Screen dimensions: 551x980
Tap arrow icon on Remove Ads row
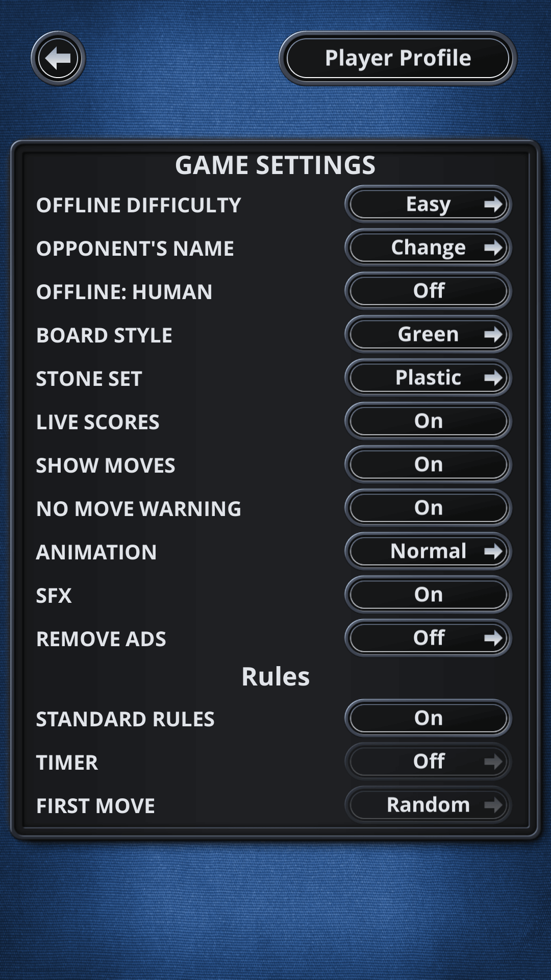pos(493,638)
